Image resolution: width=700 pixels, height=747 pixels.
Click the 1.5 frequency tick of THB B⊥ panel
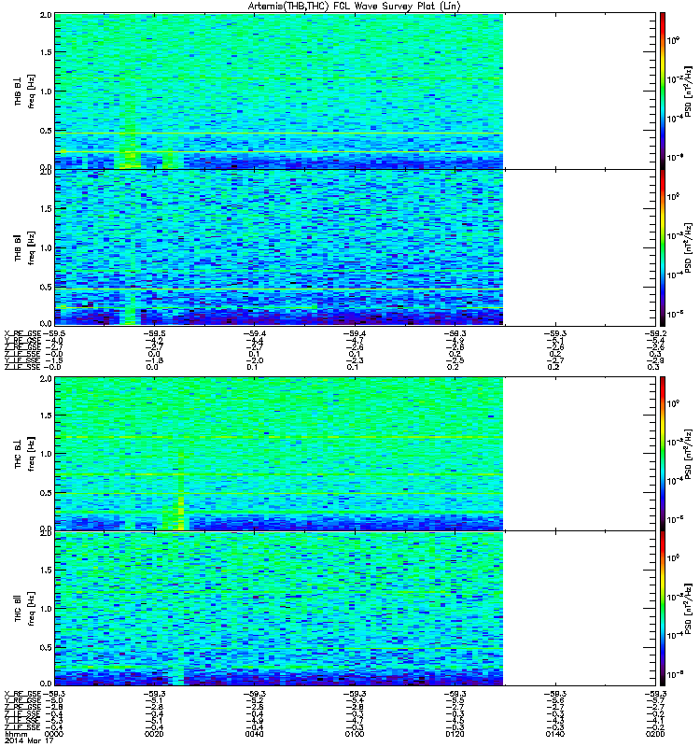46,52
